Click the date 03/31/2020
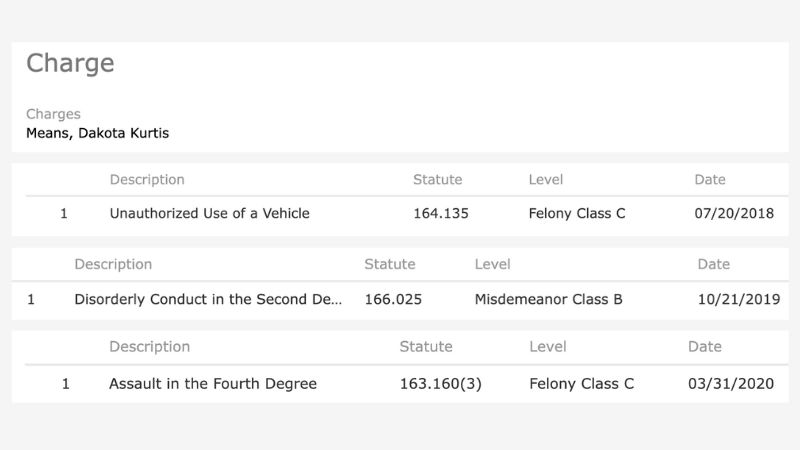This screenshot has height=450, width=800. tap(727, 383)
